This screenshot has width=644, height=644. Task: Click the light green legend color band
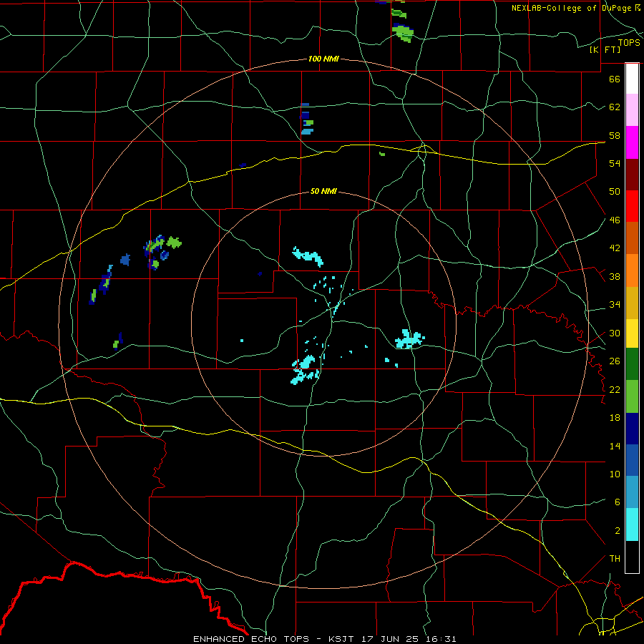tap(632, 396)
